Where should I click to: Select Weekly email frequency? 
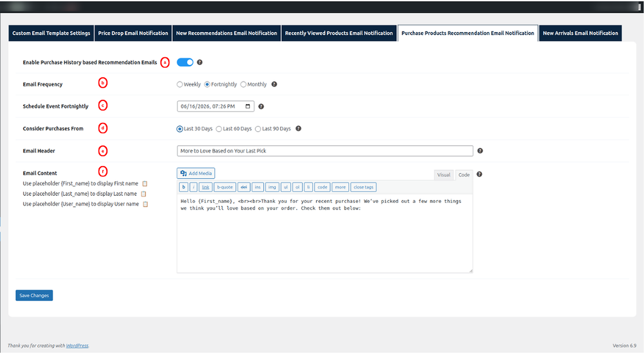pos(180,84)
